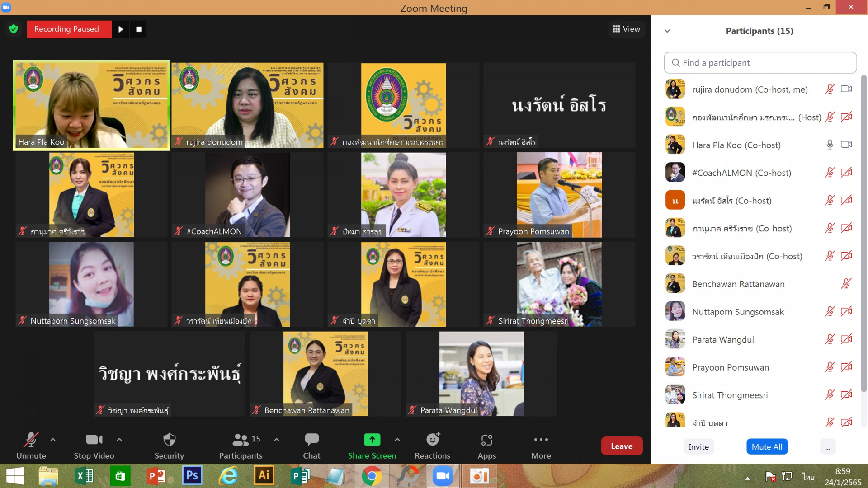This screenshot has height=488, width=868.
Task: Click the encryption green shield icon
Action: click(14, 29)
